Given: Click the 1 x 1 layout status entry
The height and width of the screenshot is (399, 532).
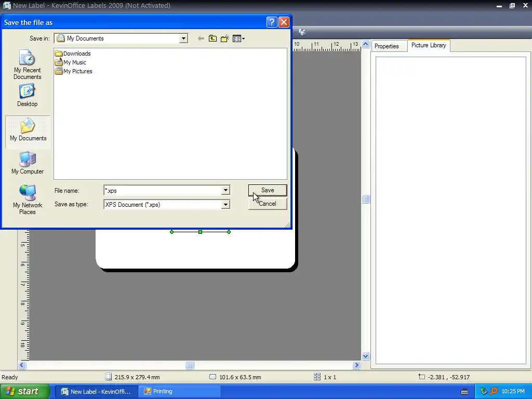Looking at the screenshot, I should pyautogui.click(x=325, y=377).
